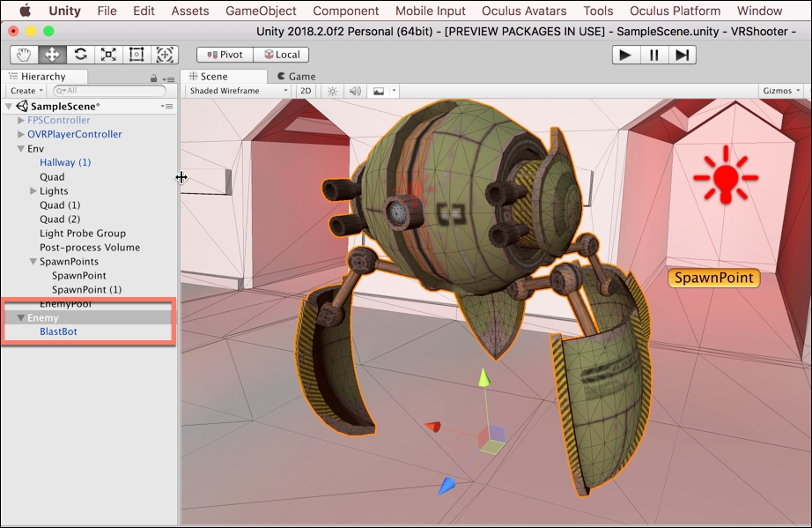The height and width of the screenshot is (528, 812).
Task: Open the Assets menu
Action: (190, 11)
